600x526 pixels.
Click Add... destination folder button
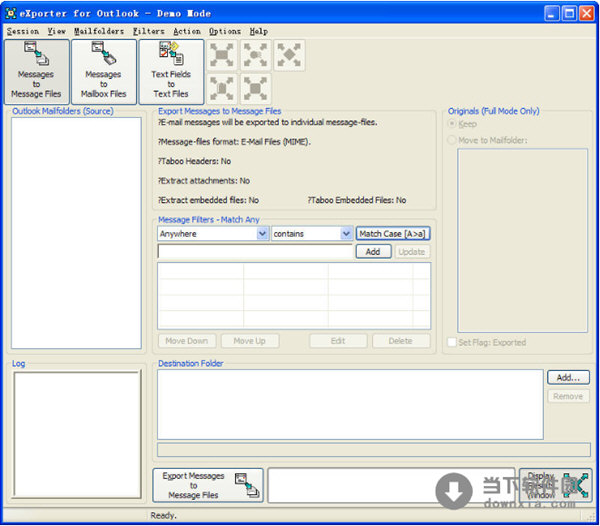click(568, 377)
